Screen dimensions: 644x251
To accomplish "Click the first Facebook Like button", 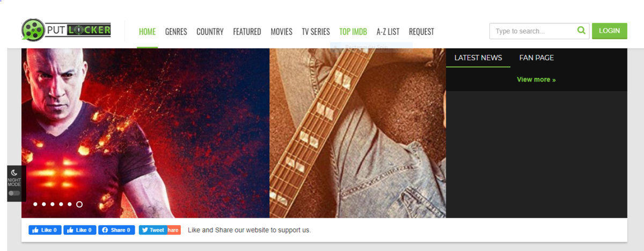I will (x=45, y=230).
